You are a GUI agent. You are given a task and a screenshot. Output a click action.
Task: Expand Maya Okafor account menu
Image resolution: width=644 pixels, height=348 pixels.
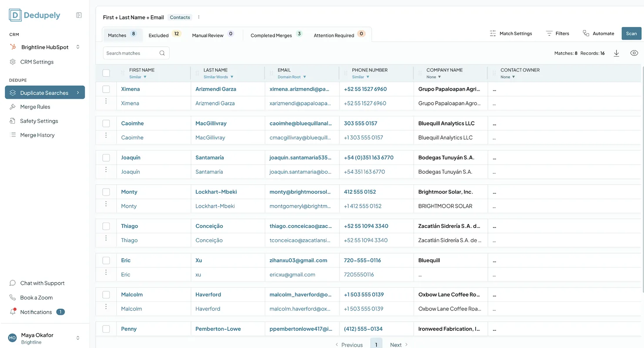point(45,338)
